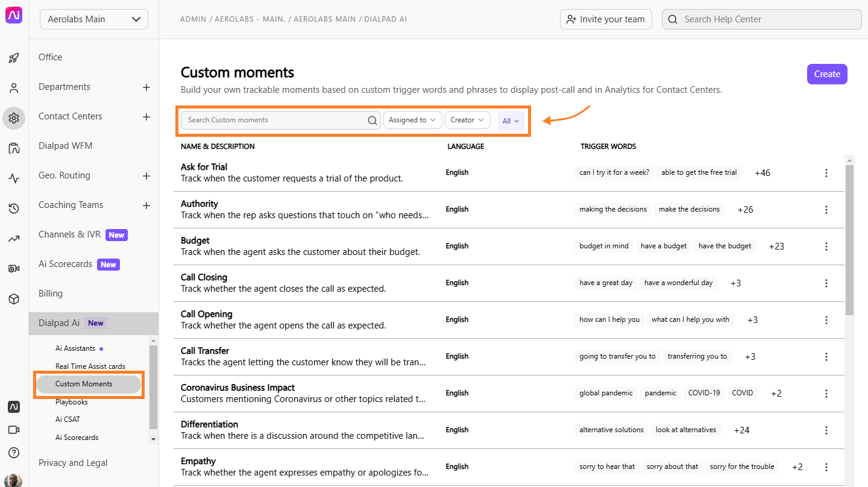Click the Empathy moment name
Viewport: 868px width, 487px height.
[198, 461]
